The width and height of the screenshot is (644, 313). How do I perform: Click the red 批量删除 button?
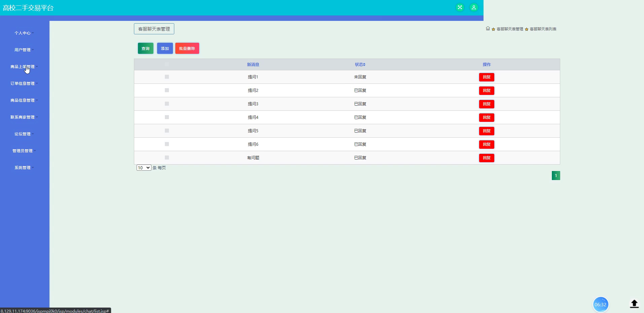click(187, 48)
